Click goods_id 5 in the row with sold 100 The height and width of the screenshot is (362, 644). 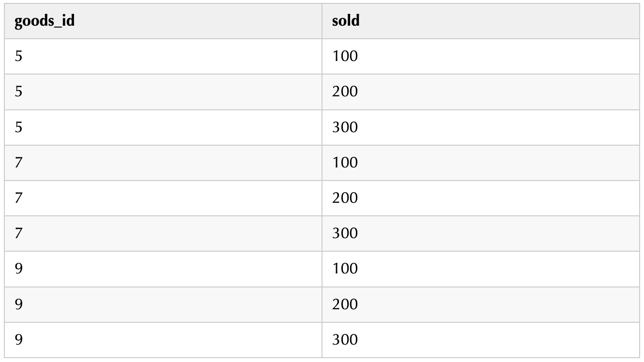tap(19, 57)
